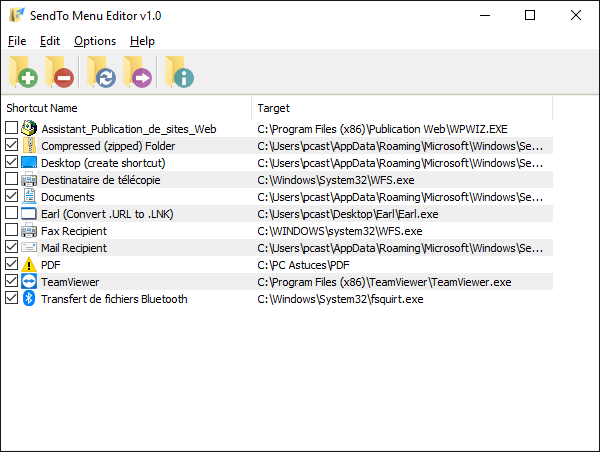Click the yellow warning icon beside PDF

29,264
